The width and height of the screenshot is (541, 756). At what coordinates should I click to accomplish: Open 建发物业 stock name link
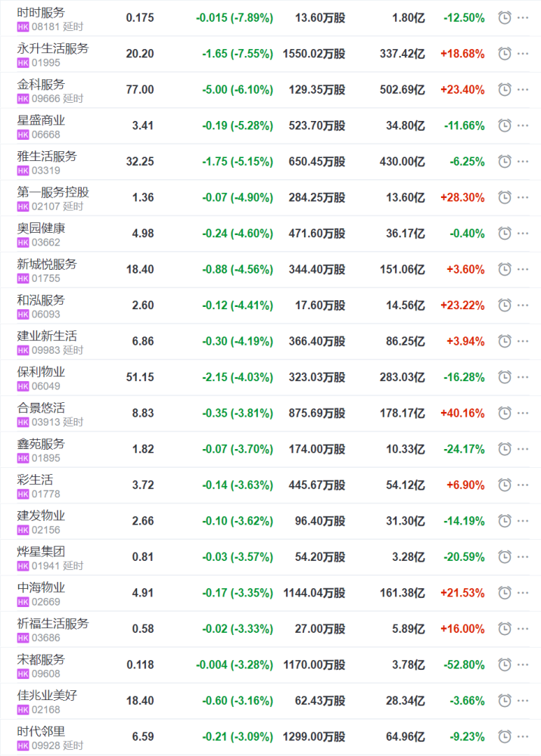(x=41, y=516)
